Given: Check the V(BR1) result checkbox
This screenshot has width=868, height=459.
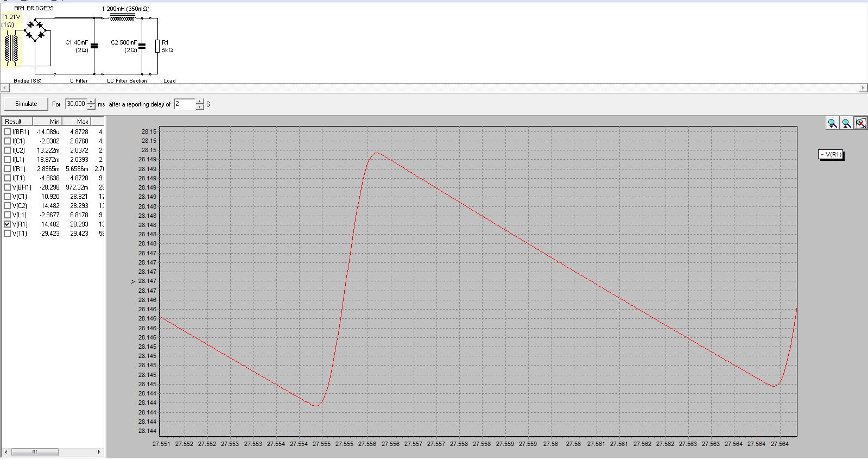Looking at the screenshot, I should point(7,187).
